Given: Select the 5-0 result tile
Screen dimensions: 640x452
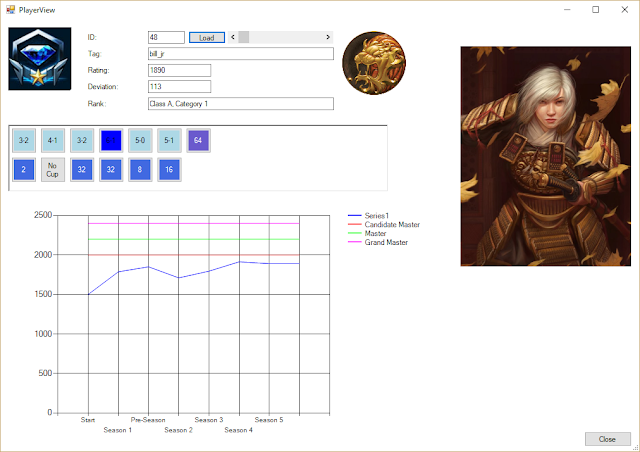Looking at the screenshot, I should click(140, 140).
